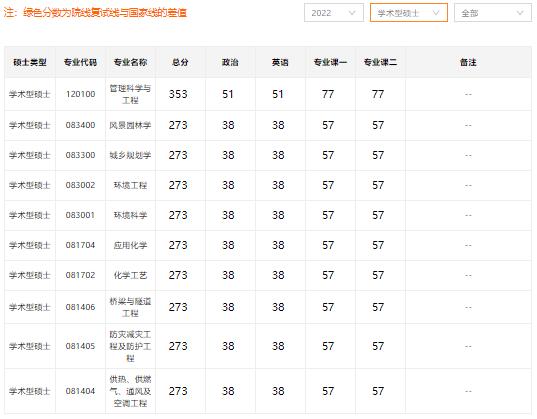This screenshot has height=419, width=537.
Task: Click the chevron arrow in 2022 selector
Action: click(352, 13)
